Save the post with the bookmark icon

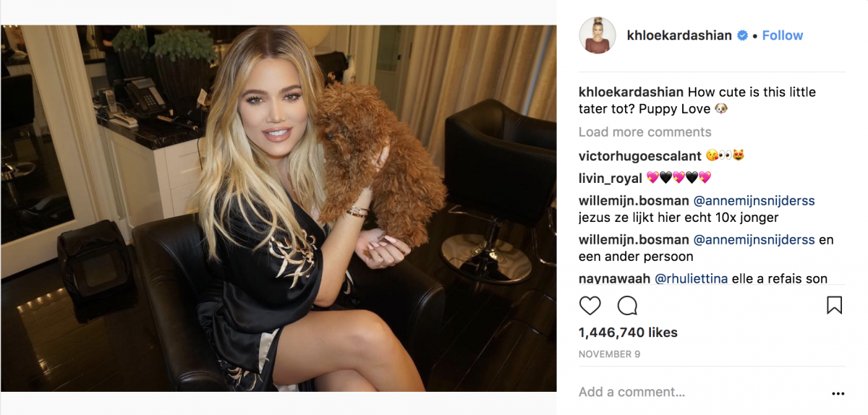[x=834, y=305]
